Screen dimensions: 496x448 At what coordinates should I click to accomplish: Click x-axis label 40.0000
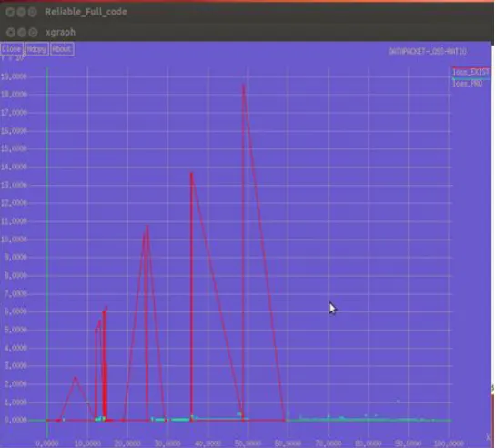(208, 443)
